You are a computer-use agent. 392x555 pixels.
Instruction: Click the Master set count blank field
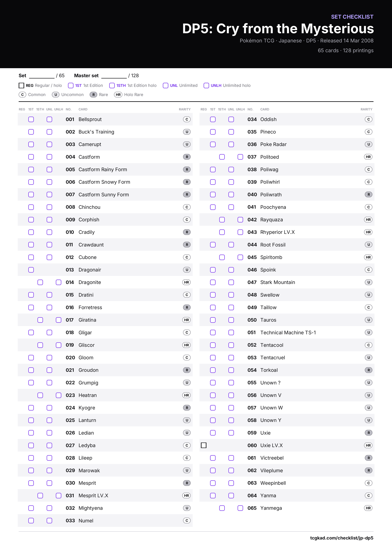pyautogui.click(x=114, y=76)
